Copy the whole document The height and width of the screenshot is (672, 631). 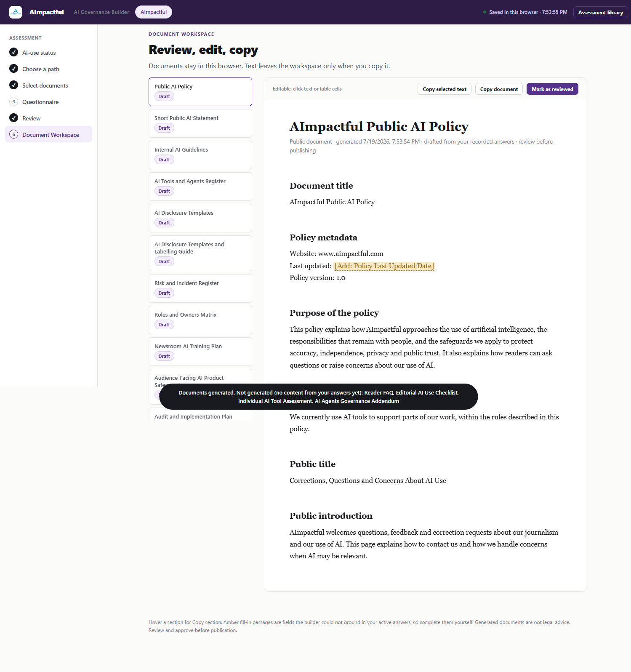click(x=499, y=89)
